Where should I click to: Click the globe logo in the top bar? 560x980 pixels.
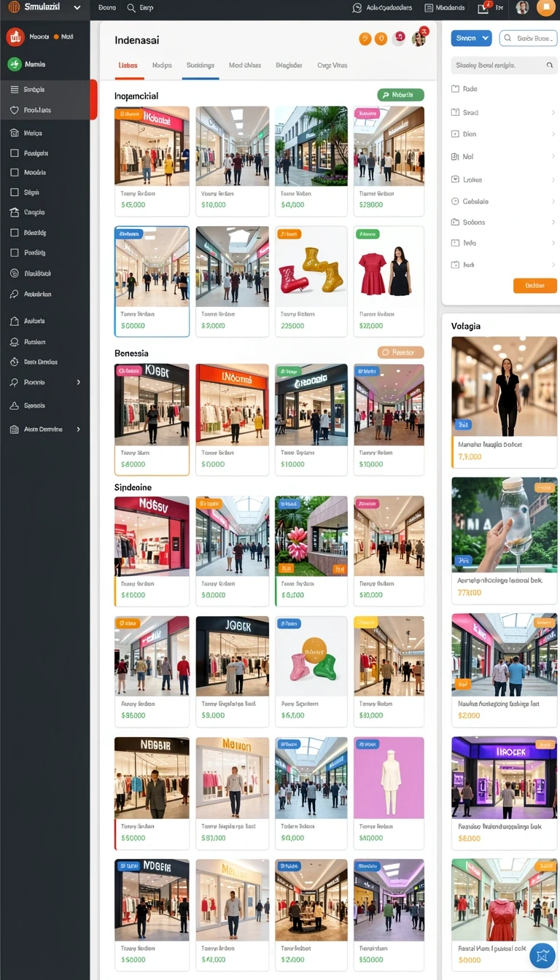point(14,7)
